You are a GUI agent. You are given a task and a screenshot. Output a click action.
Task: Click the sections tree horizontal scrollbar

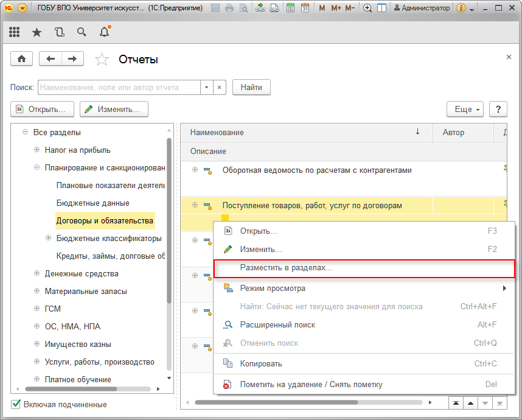tap(71, 389)
